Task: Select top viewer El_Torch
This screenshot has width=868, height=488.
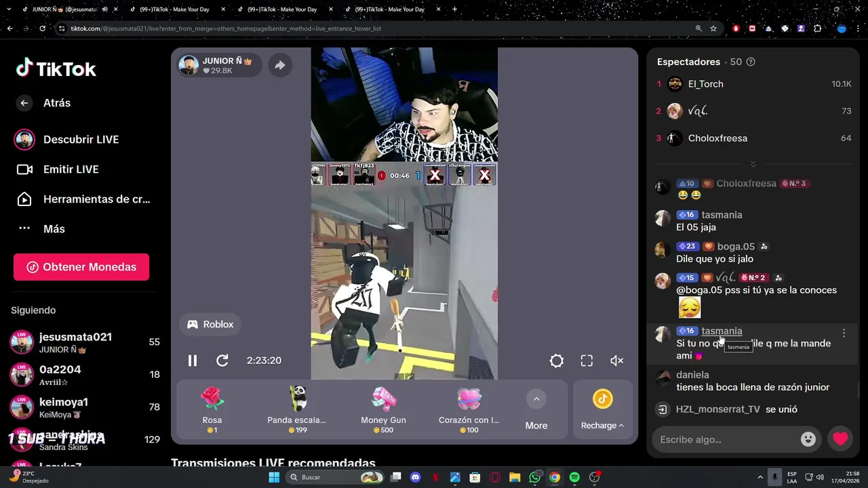Action: (x=753, y=84)
